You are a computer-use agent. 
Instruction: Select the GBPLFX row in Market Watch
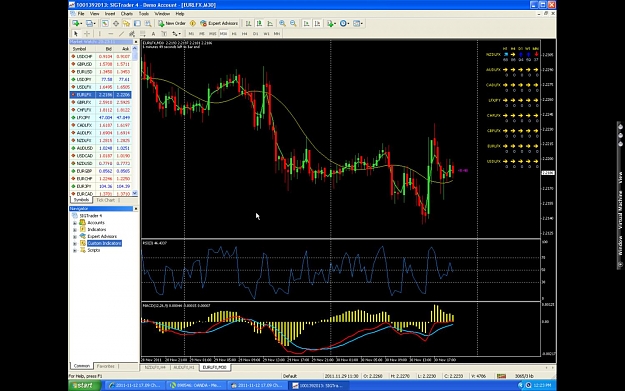click(100, 102)
